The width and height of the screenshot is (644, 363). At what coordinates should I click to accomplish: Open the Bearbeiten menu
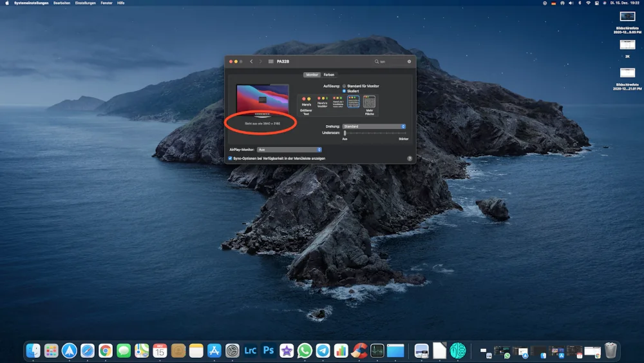(62, 3)
